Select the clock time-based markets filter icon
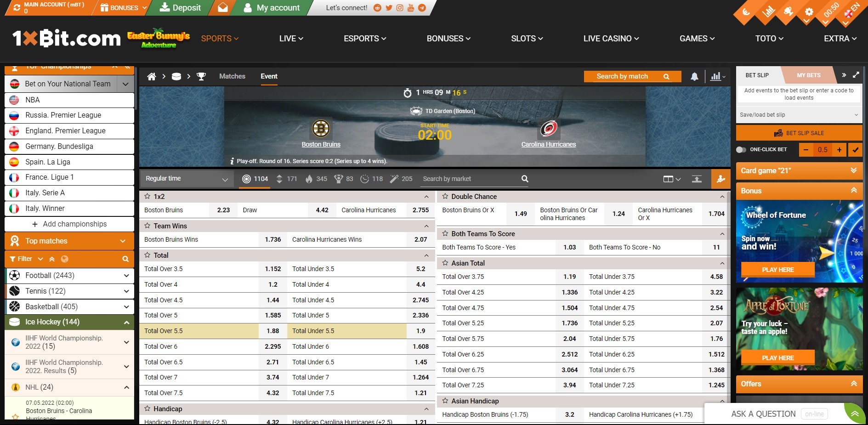The width and height of the screenshot is (868, 425). (366, 179)
